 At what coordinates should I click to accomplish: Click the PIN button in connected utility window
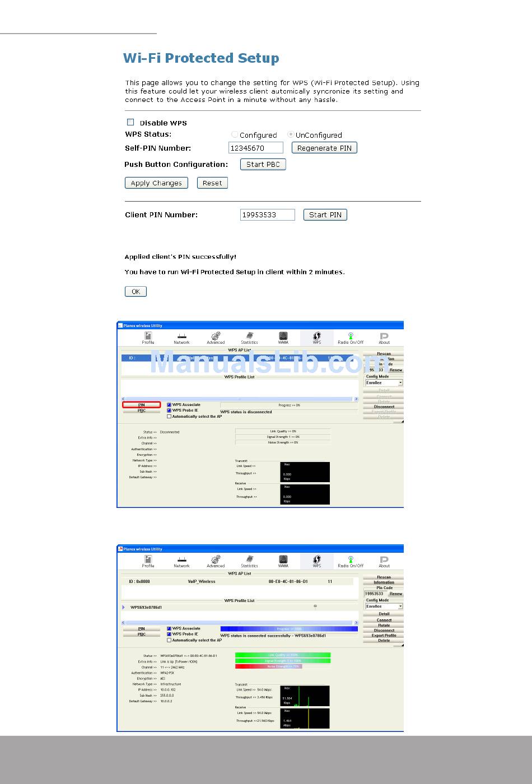142,628
